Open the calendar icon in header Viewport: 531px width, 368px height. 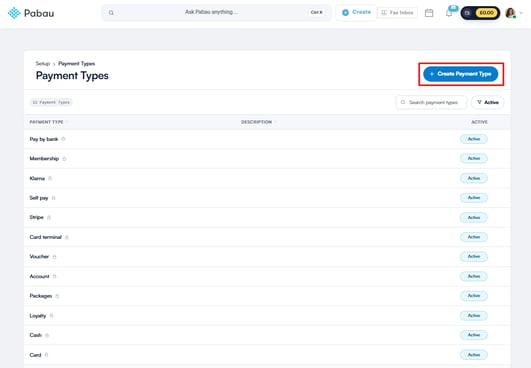[x=429, y=13]
